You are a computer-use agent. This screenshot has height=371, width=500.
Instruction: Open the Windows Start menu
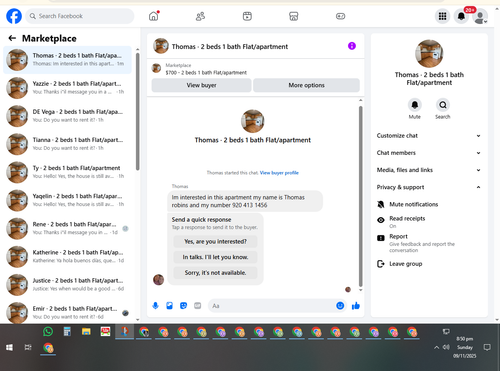pyautogui.click(x=9, y=348)
